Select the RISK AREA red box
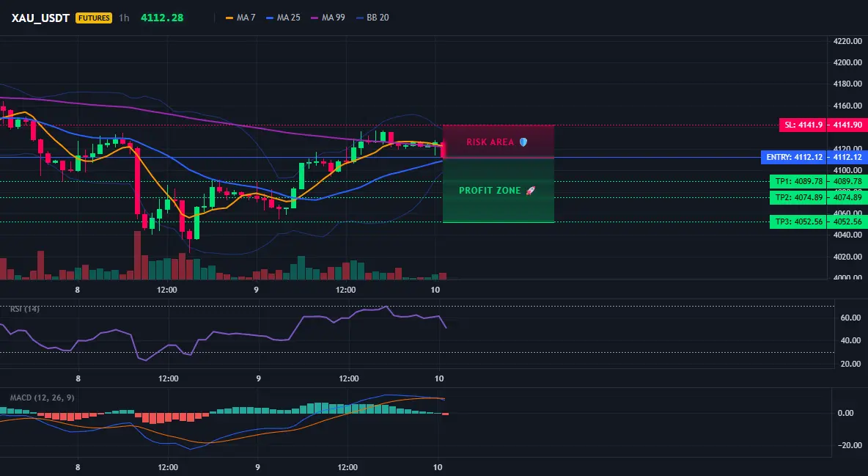 (499, 142)
